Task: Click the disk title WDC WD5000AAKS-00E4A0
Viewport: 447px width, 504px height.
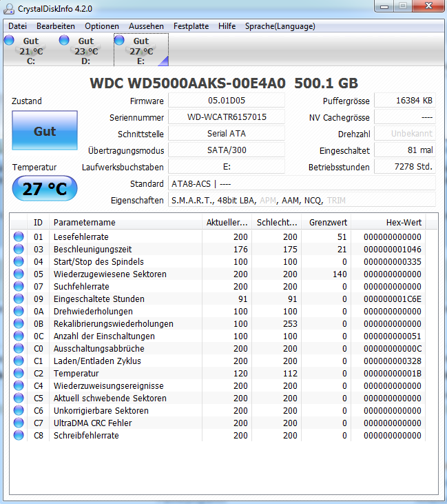Action: [187, 83]
